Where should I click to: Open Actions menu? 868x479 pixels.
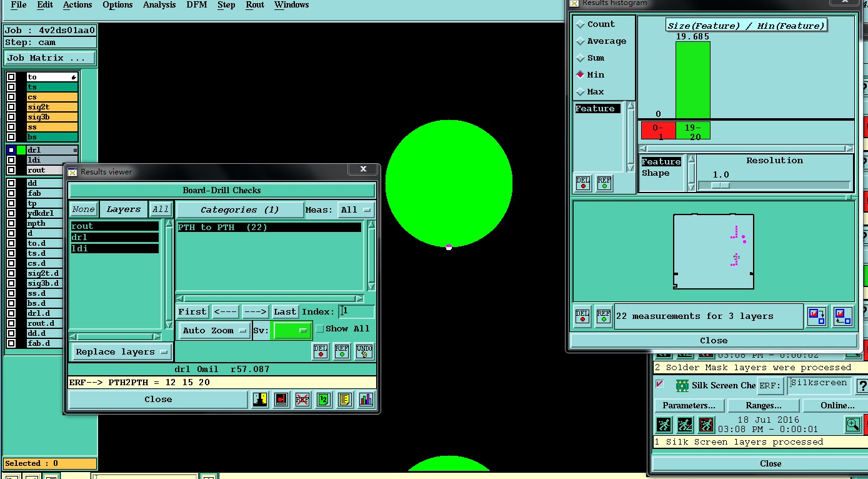(x=77, y=5)
